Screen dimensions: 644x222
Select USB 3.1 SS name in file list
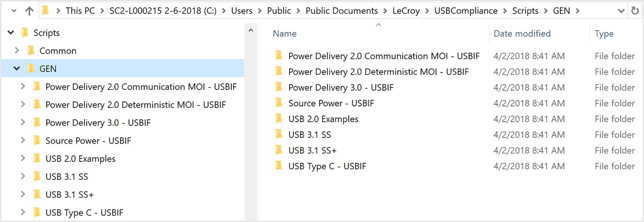click(x=310, y=135)
